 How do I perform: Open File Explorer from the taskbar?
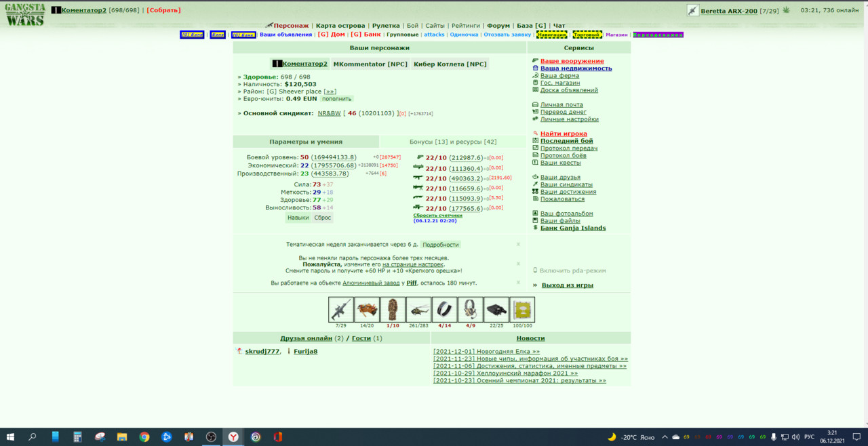tap(122, 437)
